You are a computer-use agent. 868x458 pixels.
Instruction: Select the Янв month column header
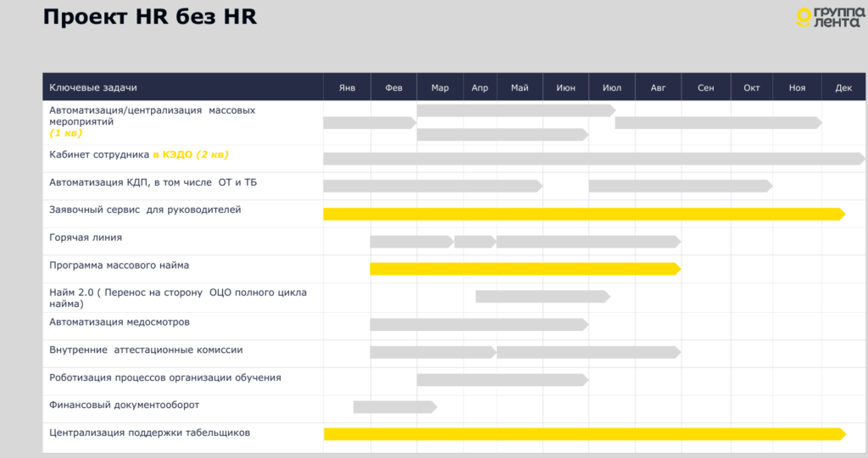click(347, 87)
